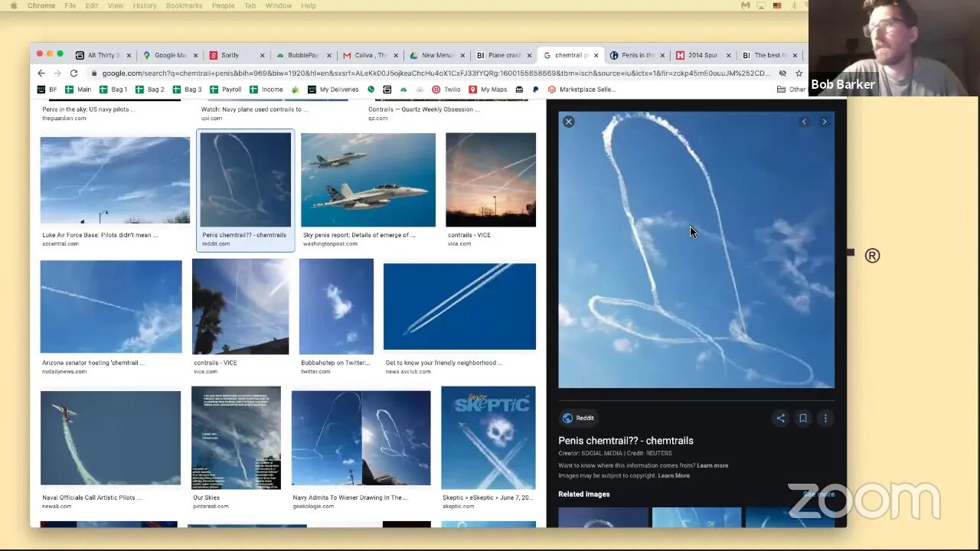Switch to The best tab
Viewport: 980px width, 551px height.
click(769, 55)
